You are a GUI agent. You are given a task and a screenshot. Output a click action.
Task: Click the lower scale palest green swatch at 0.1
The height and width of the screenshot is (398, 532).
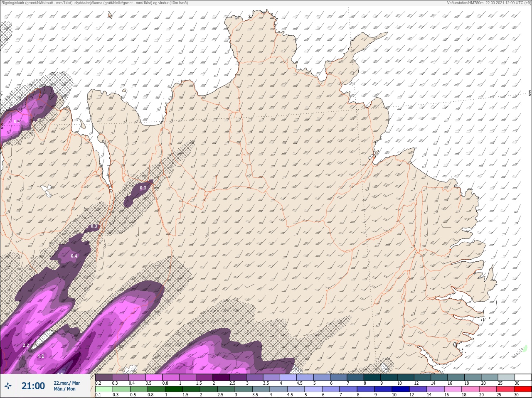[x=103, y=389]
